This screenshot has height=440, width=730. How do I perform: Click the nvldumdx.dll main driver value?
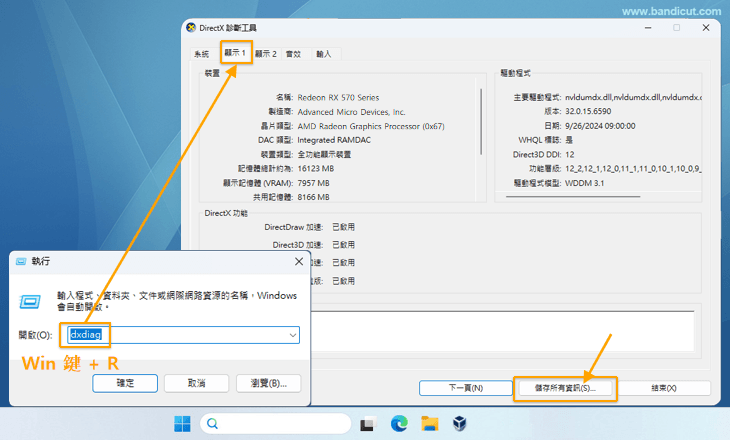[633, 97]
